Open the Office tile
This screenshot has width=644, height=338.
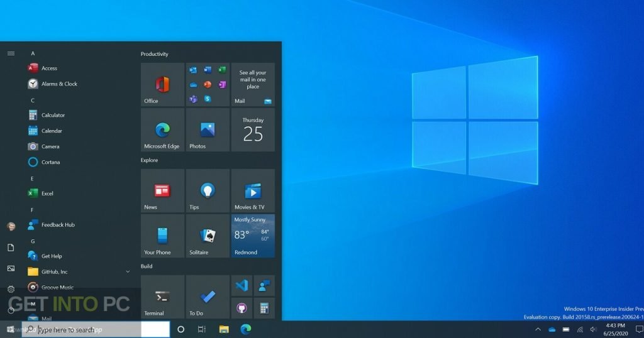coord(163,84)
